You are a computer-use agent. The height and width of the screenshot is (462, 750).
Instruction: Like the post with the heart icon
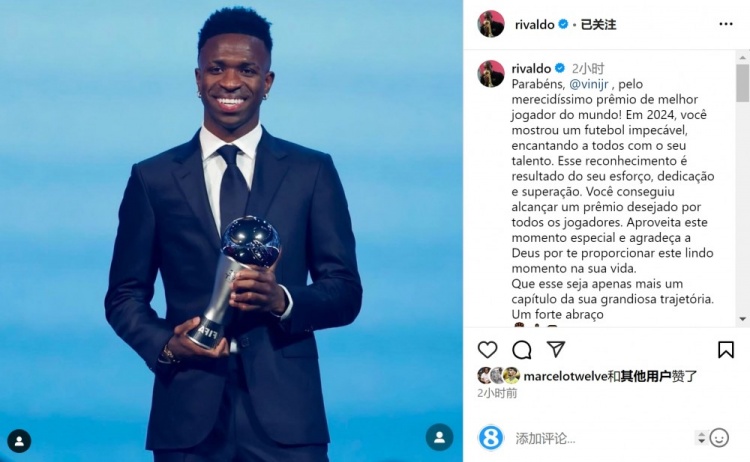pyautogui.click(x=487, y=350)
